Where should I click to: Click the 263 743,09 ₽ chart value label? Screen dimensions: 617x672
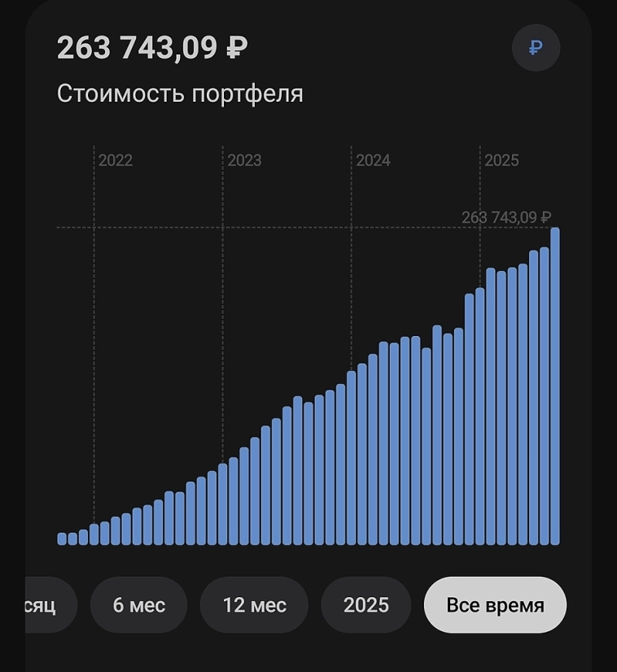[505, 217]
